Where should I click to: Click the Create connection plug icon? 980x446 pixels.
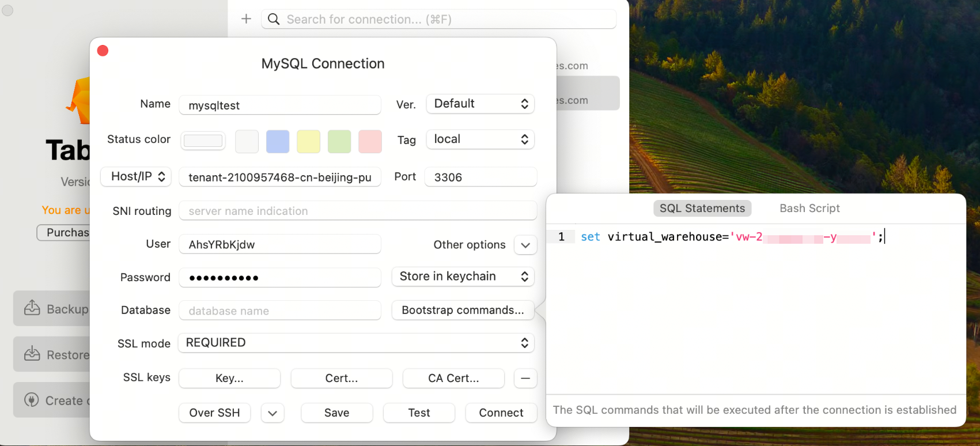click(x=32, y=400)
